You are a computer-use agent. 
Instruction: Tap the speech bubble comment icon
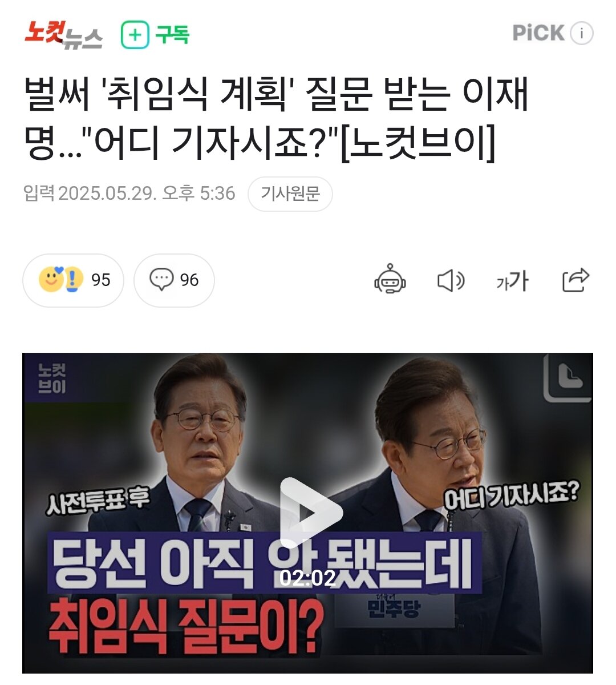coord(161,279)
